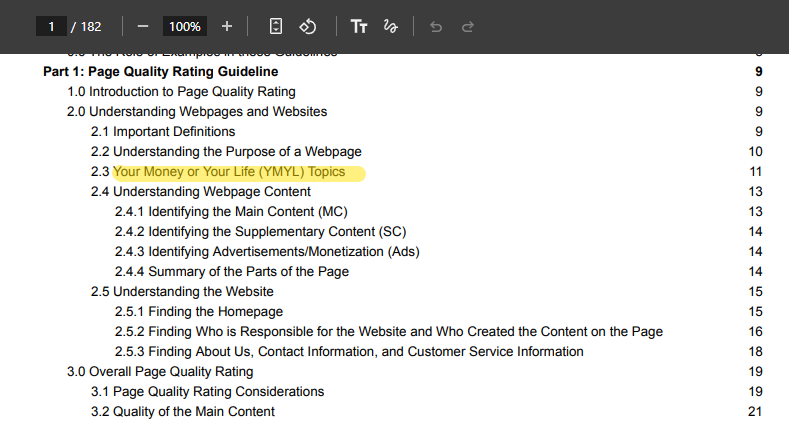Click page number 11 for section 2.3
The width and height of the screenshot is (789, 423).
click(755, 172)
